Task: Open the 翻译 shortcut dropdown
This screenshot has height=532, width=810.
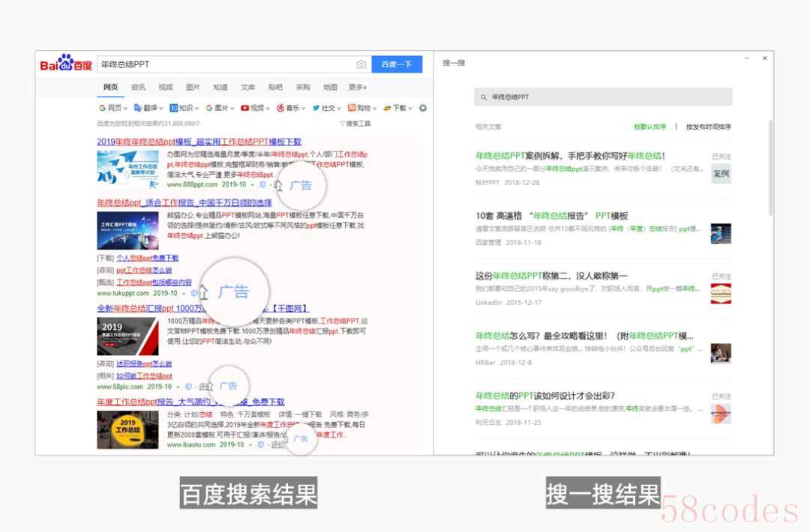Action: tap(148, 108)
